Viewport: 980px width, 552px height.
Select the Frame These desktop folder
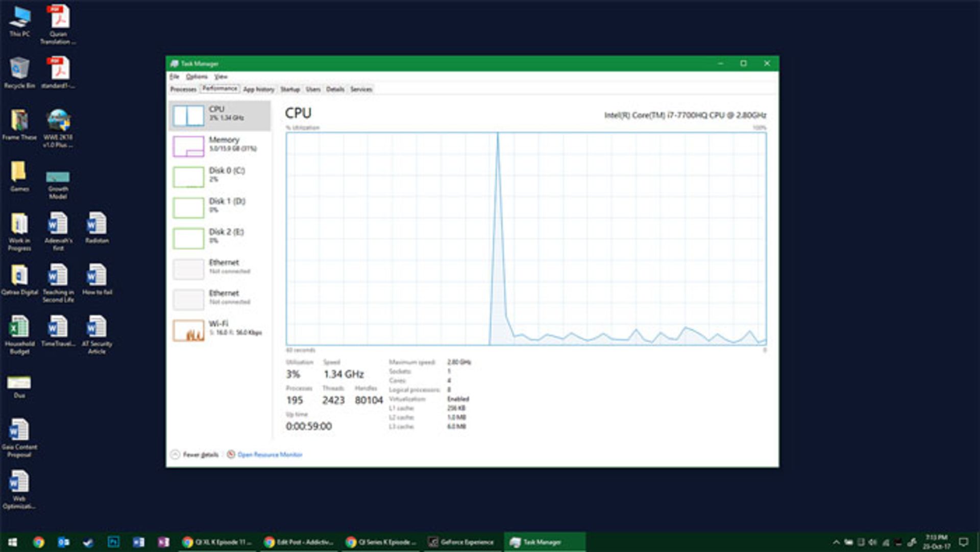click(19, 125)
